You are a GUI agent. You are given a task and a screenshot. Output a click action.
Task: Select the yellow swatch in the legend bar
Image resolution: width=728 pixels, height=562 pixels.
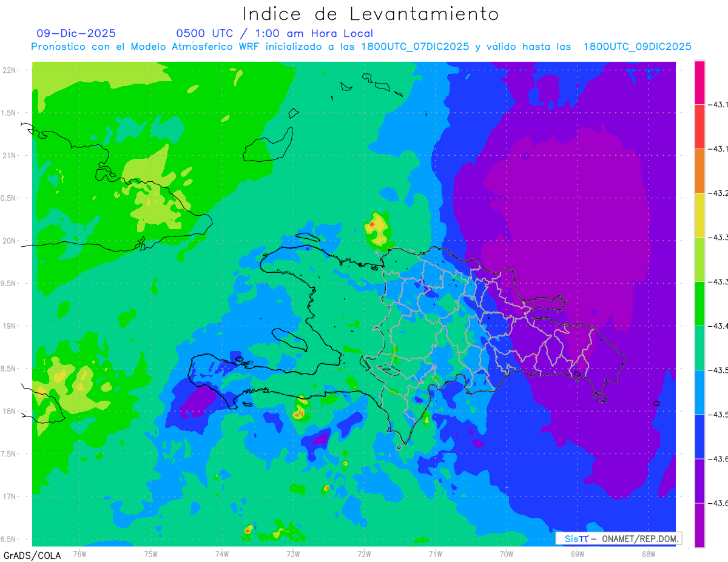(x=699, y=215)
